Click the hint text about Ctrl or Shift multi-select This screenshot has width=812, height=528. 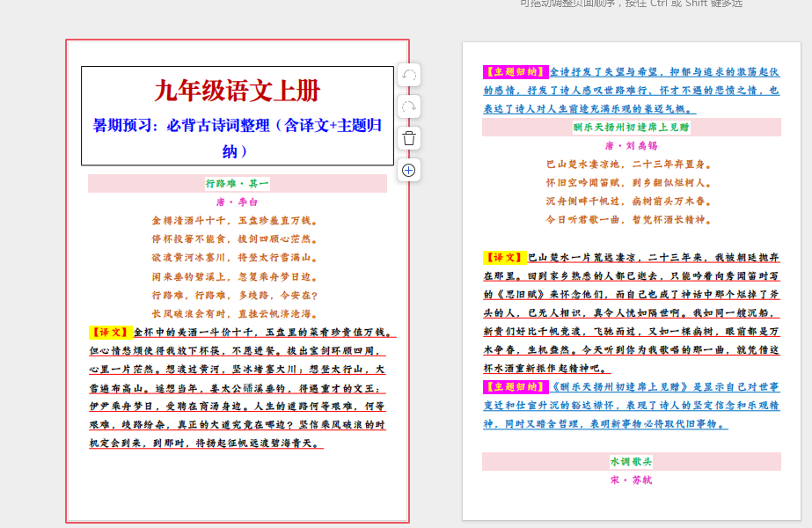click(631, 4)
